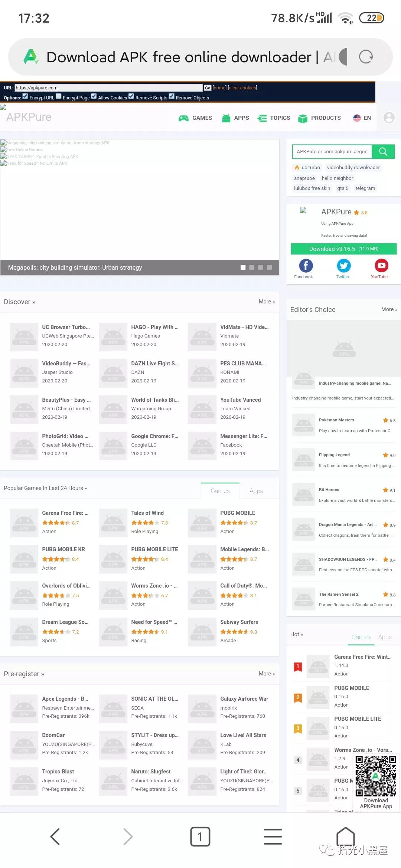
Task: Open the GAMES navigation menu
Action: (x=195, y=118)
